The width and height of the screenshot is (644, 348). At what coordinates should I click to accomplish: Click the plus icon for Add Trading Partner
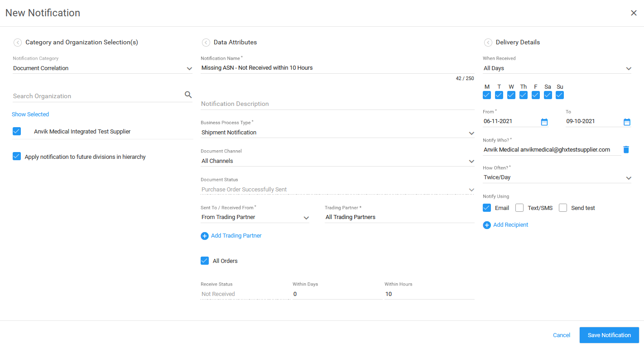click(205, 236)
